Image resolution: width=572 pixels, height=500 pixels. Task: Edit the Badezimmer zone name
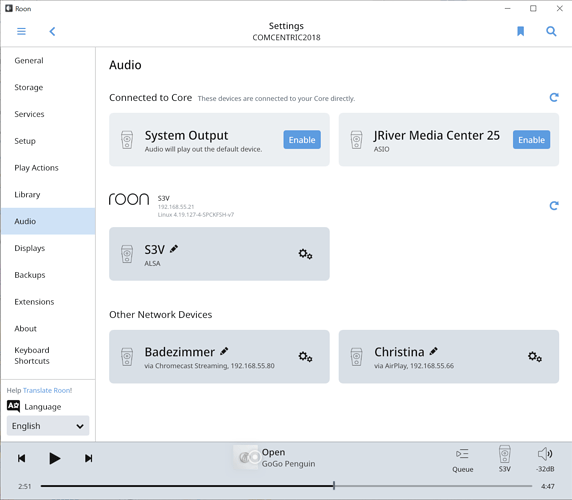click(x=224, y=351)
